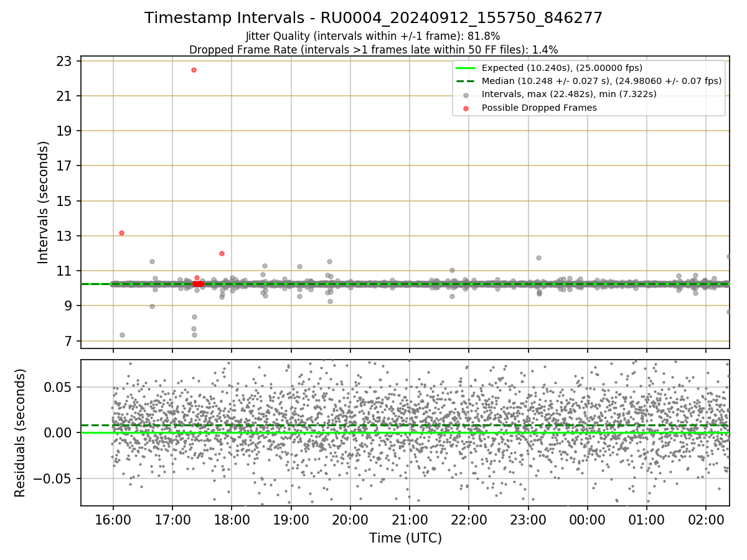This screenshot has width=747, height=560.
Task: Click the 'Residuals (seconds)' y-axis label
Action: [x=20, y=432]
